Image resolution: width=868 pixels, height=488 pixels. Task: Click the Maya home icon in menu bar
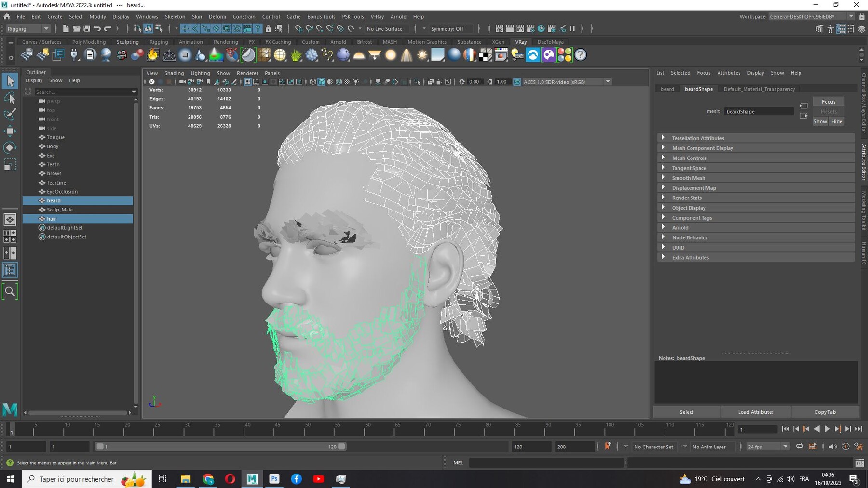[x=7, y=16]
